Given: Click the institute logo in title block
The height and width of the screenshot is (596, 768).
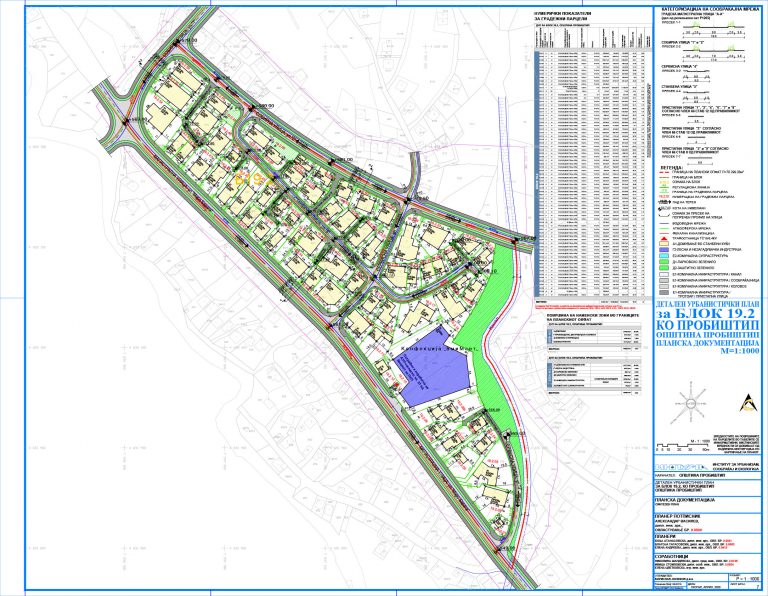Looking at the screenshot, I should (x=681, y=467).
